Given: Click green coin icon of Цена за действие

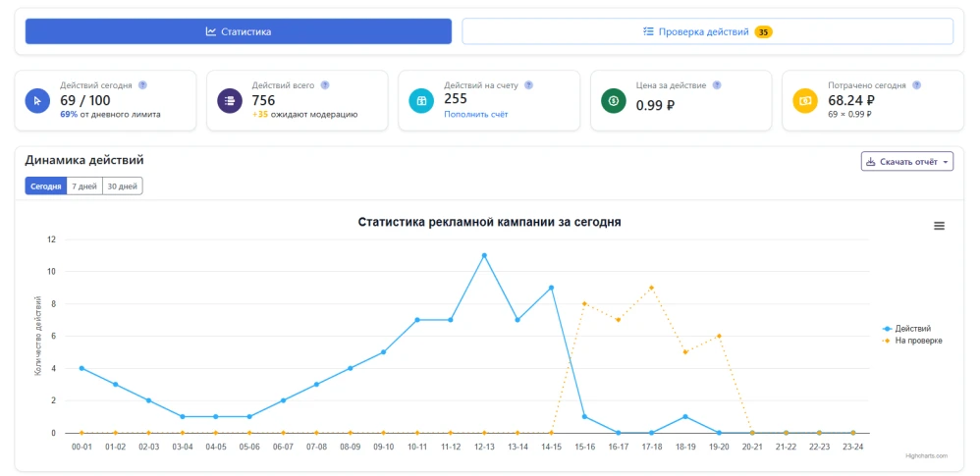Looking at the screenshot, I should pos(613,100).
